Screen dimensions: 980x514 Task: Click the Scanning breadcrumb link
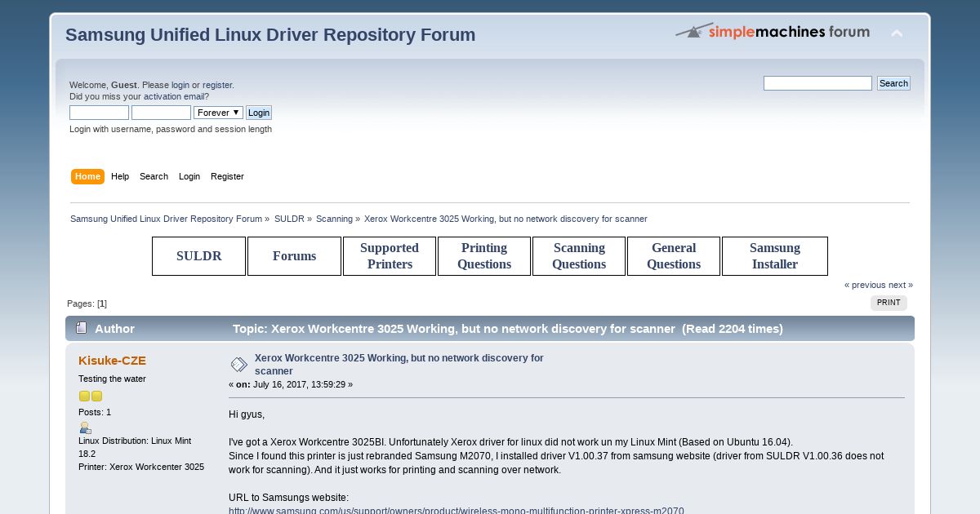tap(334, 219)
